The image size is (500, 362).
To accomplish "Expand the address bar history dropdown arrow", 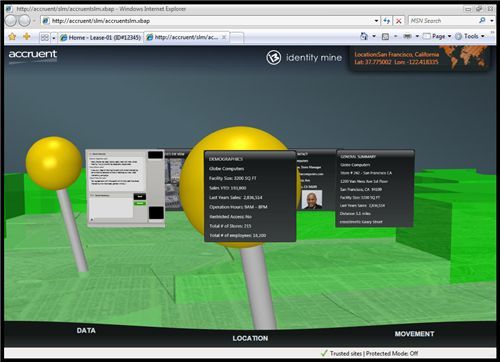I will click(376, 21).
